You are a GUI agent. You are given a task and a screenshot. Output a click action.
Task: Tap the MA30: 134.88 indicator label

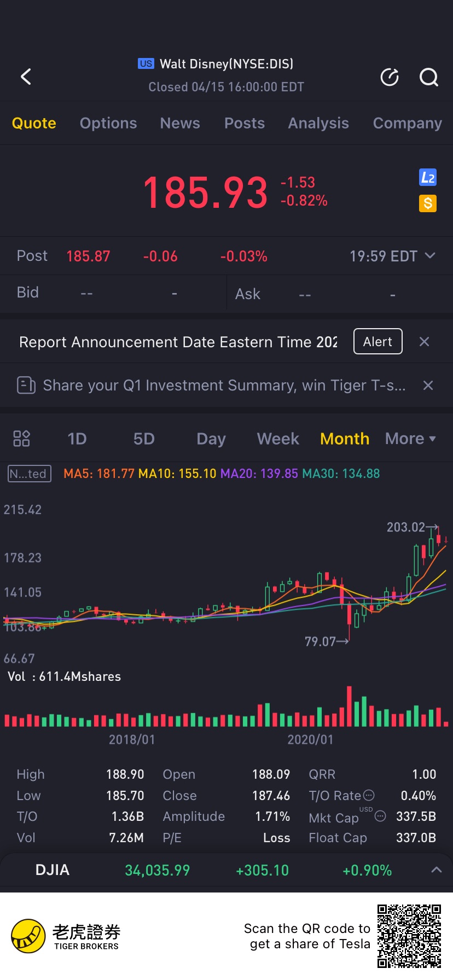coord(341,474)
